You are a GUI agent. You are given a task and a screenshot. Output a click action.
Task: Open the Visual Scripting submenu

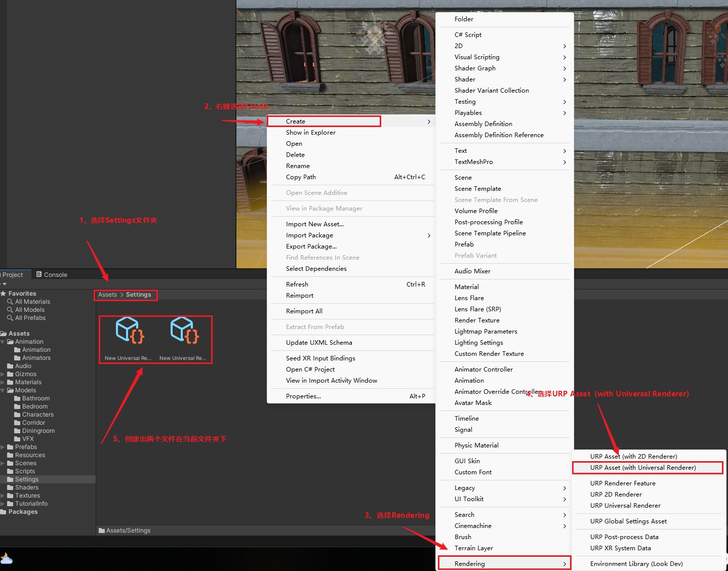click(505, 57)
